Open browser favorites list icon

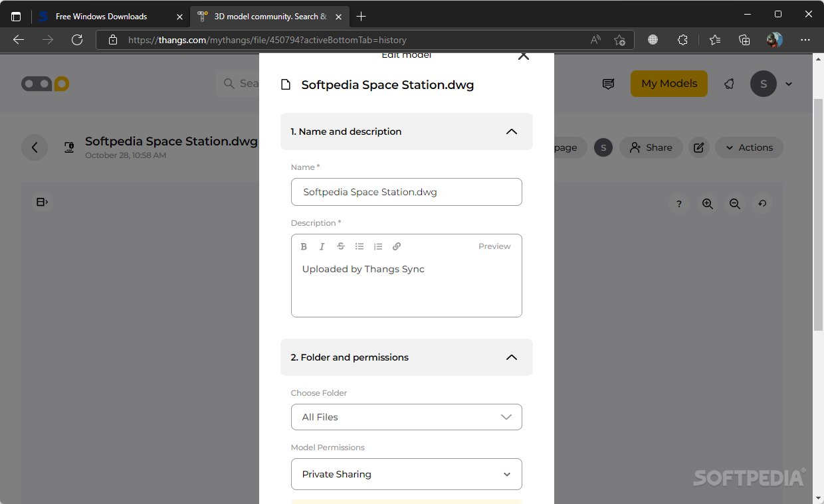[715, 40]
